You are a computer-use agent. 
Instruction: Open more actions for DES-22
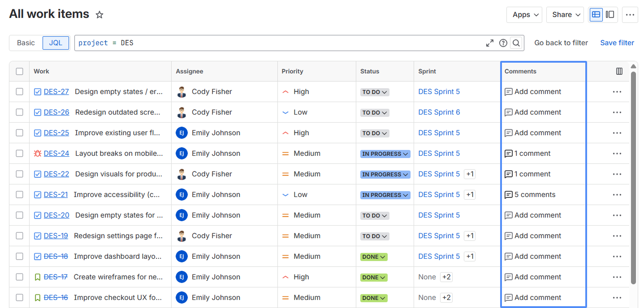tap(617, 174)
